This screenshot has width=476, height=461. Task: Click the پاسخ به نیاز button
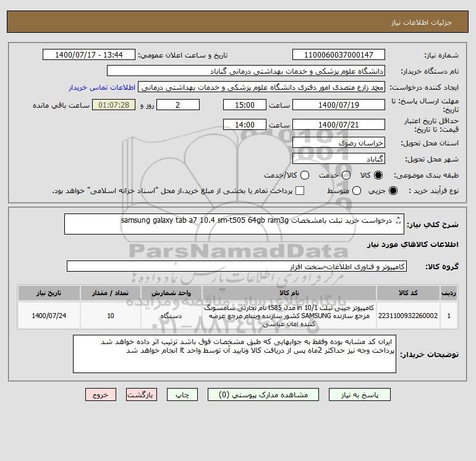[359, 395]
